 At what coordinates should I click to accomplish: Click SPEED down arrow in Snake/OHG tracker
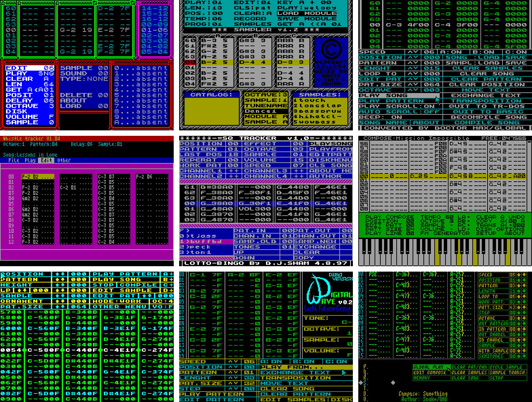pyautogui.click(x=524, y=275)
